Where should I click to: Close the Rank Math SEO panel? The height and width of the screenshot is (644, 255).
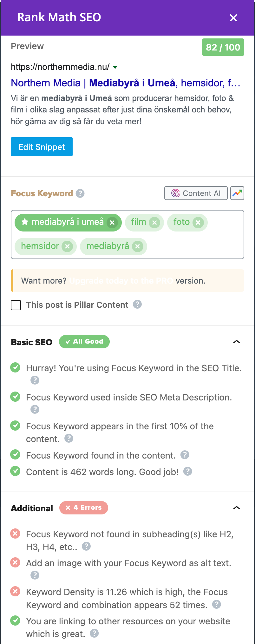[233, 18]
